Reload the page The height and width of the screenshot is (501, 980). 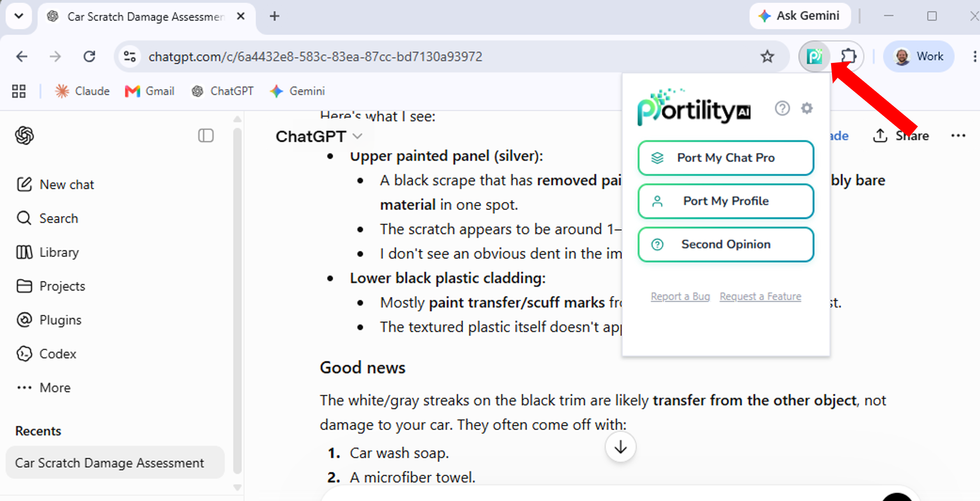click(x=89, y=56)
